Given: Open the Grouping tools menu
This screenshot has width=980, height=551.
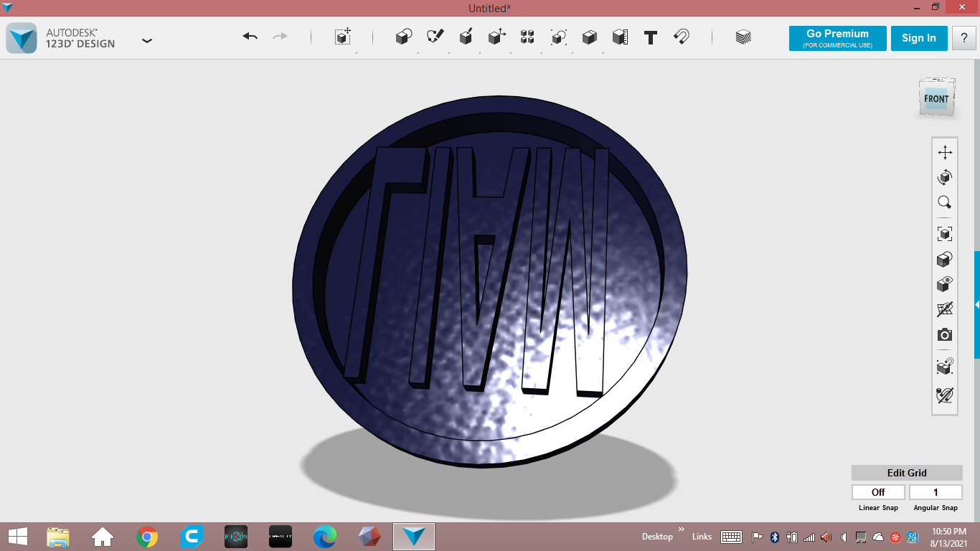Looking at the screenshot, I should tap(559, 37).
